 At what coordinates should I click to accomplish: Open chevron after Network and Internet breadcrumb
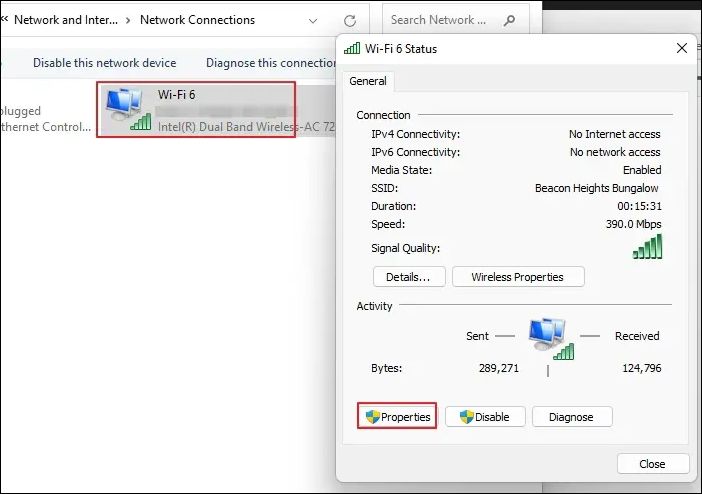(x=128, y=20)
